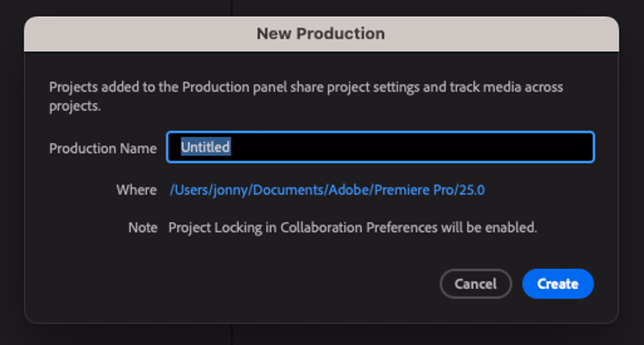Open the /Users/jonny/Documents/Adobe/Premiere Pro/25.0 location link
The image size is (644, 345).
coord(327,190)
